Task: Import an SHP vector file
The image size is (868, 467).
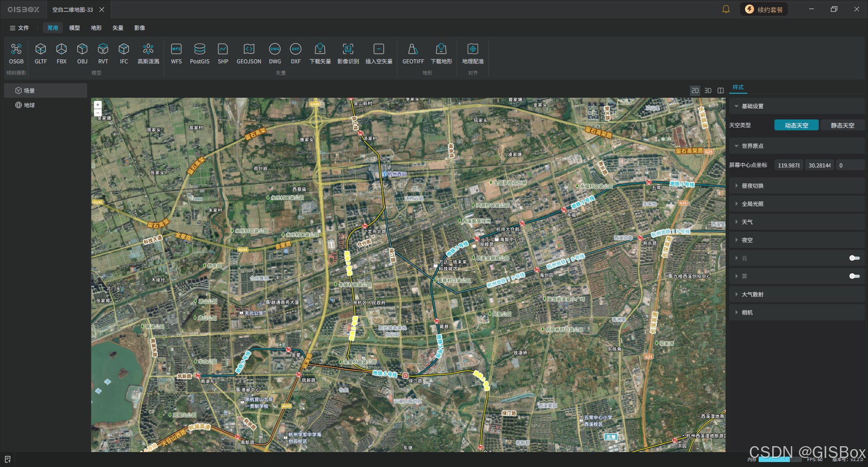Action: tap(223, 53)
